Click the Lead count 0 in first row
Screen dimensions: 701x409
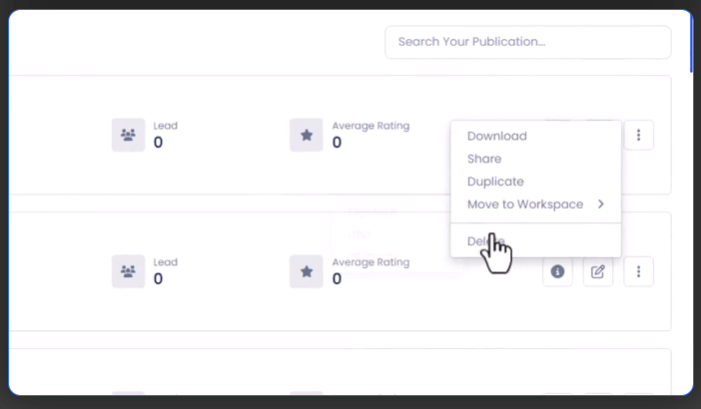[x=158, y=143]
